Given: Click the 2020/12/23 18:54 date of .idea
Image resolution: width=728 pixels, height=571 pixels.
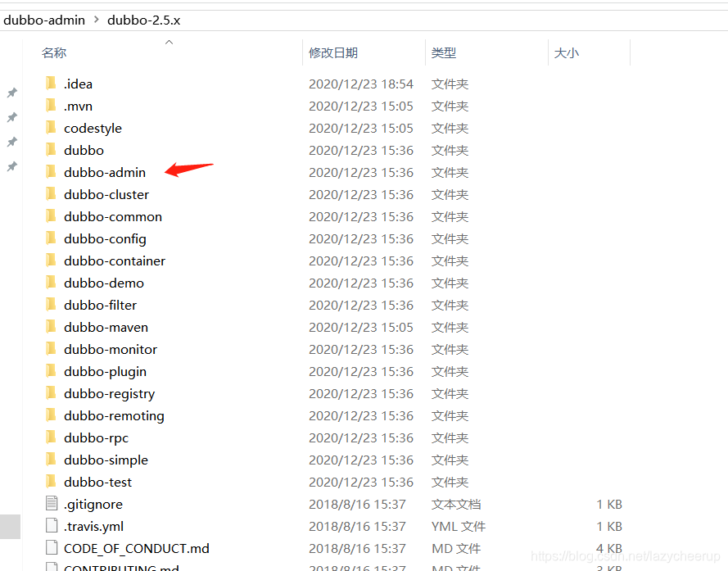Looking at the screenshot, I should [361, 84].
